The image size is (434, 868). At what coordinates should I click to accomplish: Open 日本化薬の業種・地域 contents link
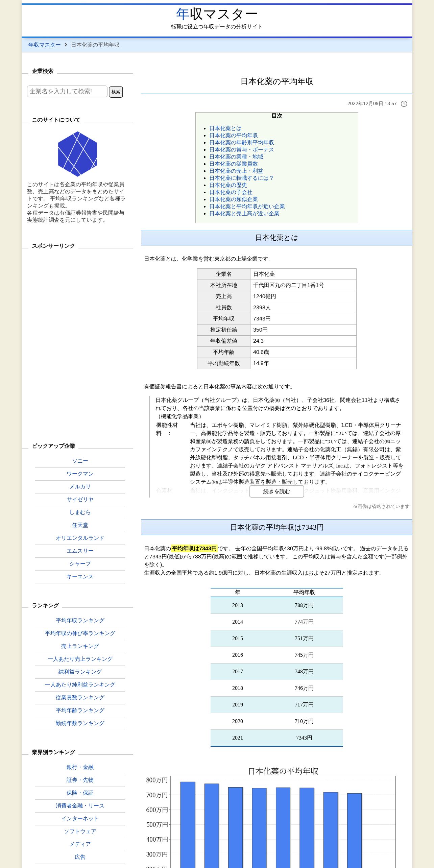[x=236, y=157]
